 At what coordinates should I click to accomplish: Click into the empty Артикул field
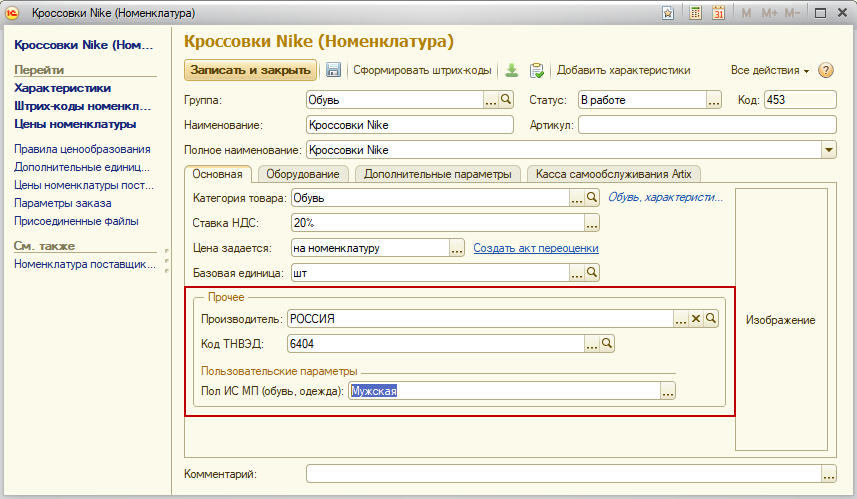coord(707,125)
